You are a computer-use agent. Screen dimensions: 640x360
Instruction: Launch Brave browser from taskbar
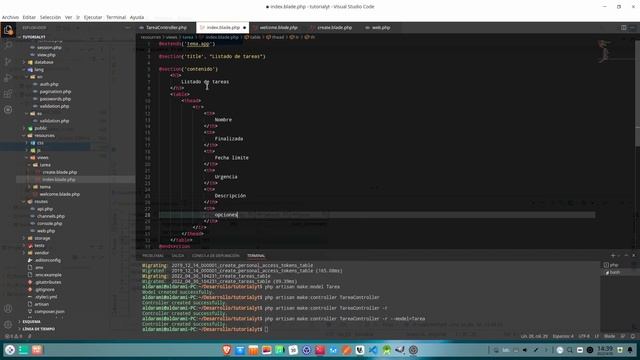coord(227,350)
